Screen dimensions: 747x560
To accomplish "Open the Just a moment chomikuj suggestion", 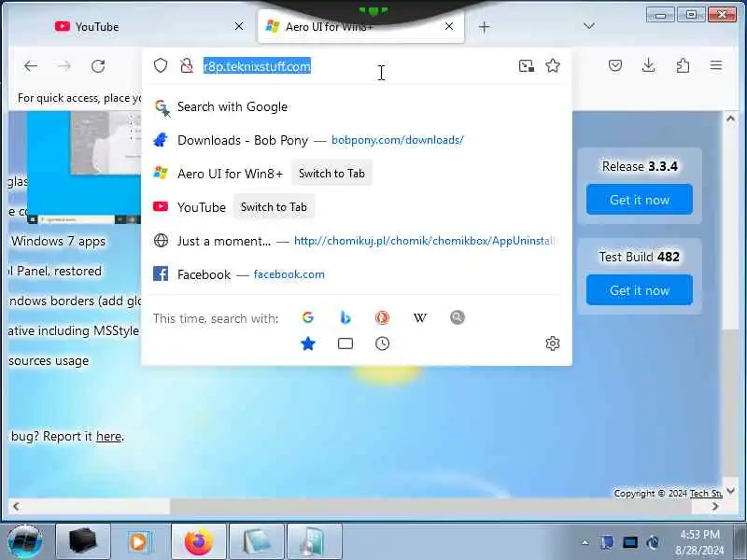I will 357,241.
